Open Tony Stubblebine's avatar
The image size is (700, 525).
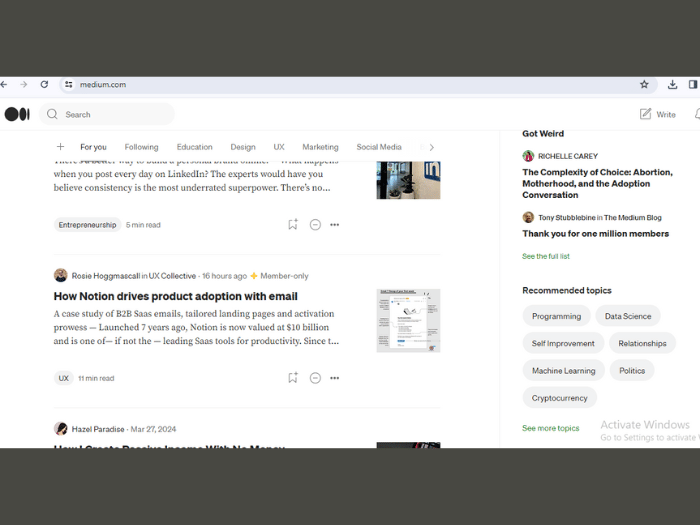[528, 217]
